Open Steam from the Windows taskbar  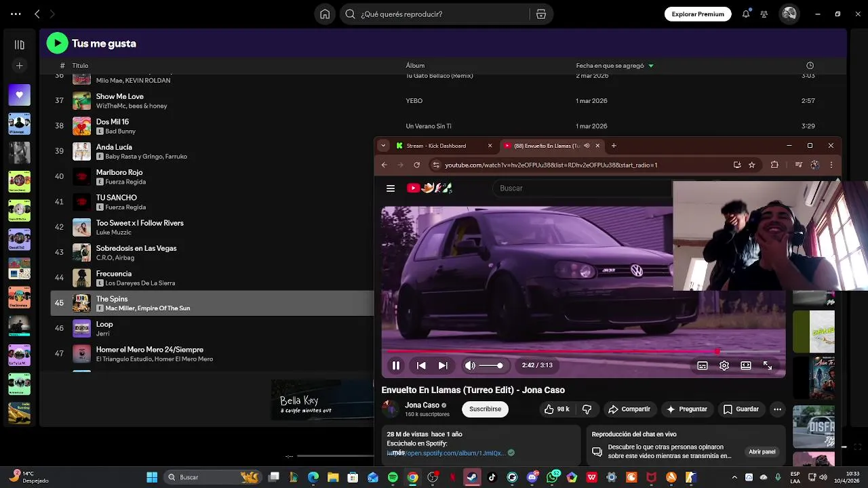click(472, 477)
